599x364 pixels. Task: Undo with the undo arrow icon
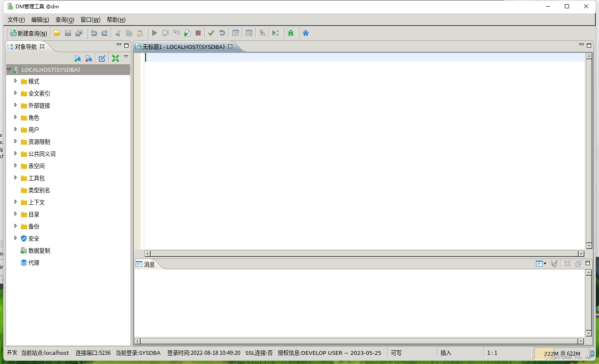[94, 33]
